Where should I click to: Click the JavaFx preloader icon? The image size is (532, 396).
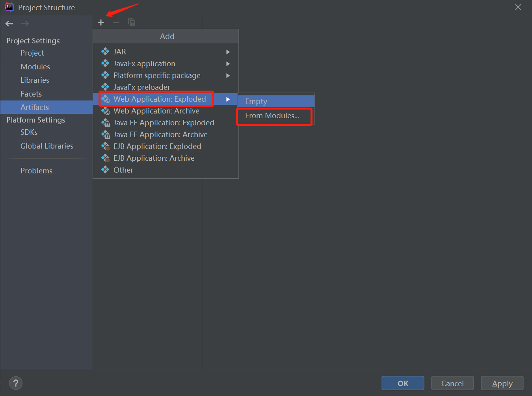click(x=105, y=87)
